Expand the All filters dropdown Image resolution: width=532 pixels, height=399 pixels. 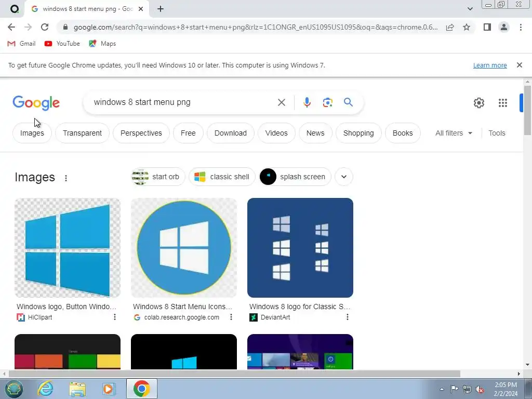[x=454, y=133]
